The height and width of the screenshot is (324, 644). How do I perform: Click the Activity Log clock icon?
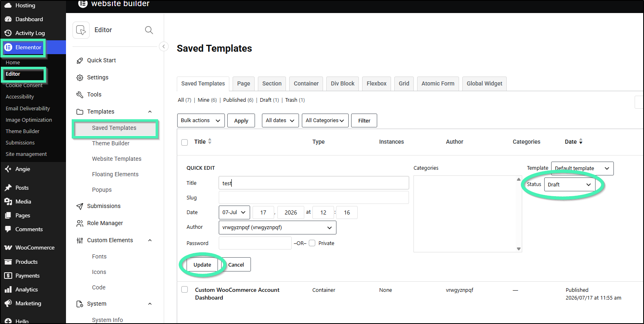coord(8,33)
